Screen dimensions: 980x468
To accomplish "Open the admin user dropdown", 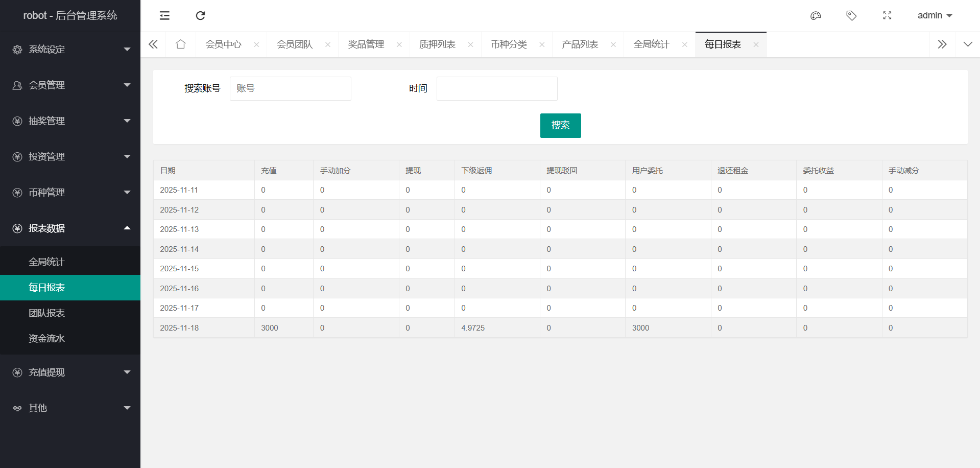I will click(x=935, y=15).
